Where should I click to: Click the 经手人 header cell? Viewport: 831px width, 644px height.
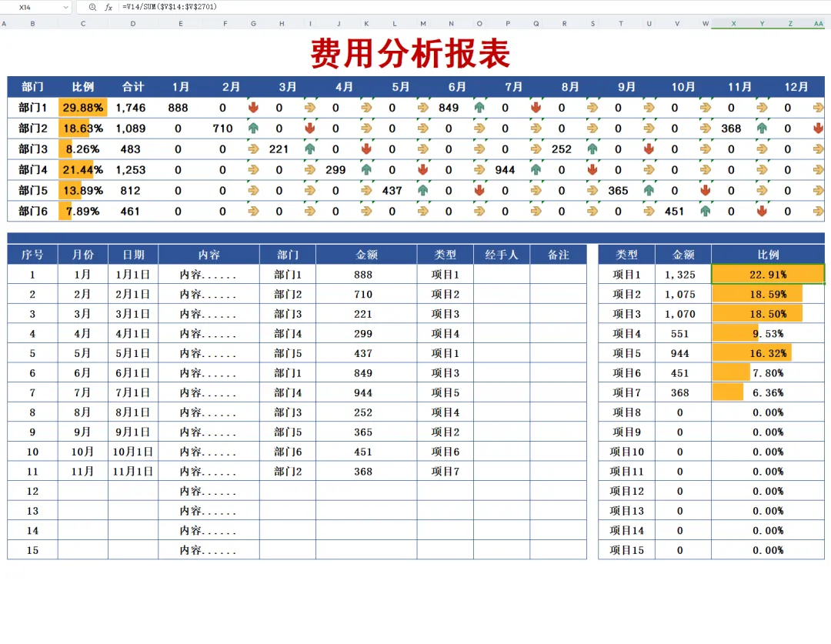click(502, 255)
